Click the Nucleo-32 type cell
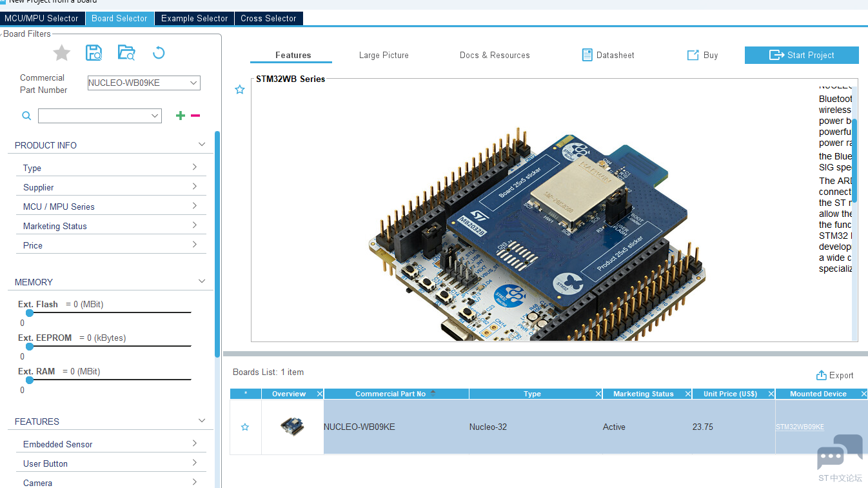 pyautogui.click(x=536, y=427)
